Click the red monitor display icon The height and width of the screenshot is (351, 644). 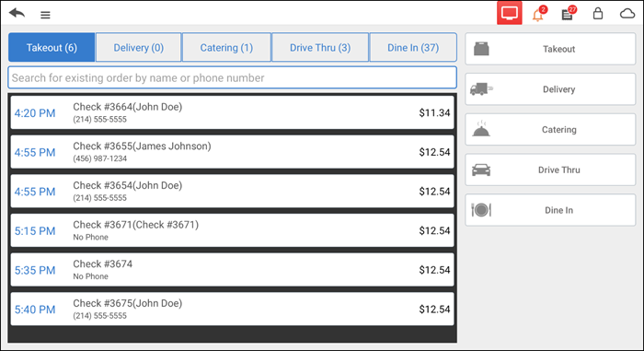pyautogui.click(x=510, y=13)
